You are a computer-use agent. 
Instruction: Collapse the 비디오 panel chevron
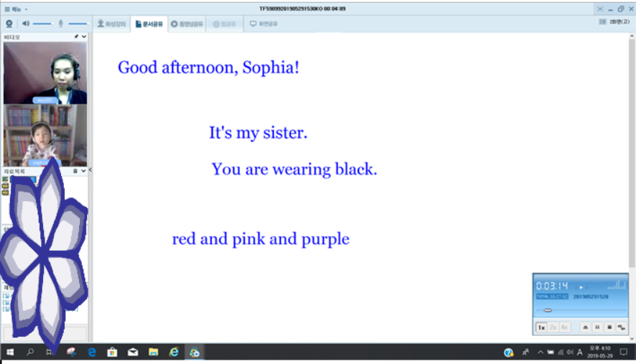pos(84,36)
